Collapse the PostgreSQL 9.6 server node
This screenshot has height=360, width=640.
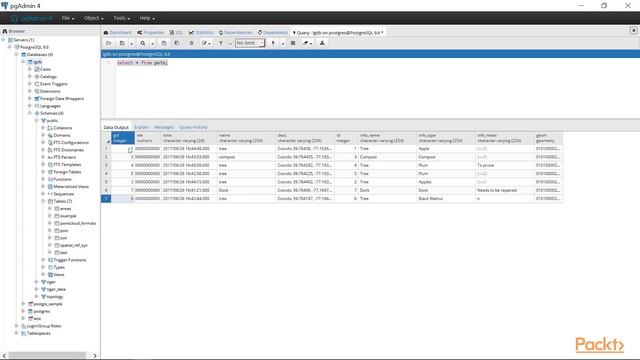[10, 47]
